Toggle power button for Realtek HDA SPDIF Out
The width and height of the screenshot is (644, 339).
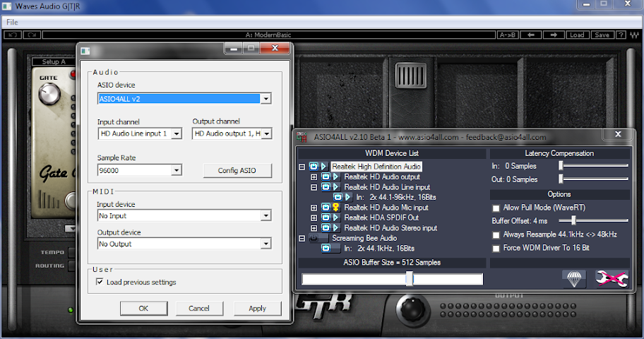[326, 218]
